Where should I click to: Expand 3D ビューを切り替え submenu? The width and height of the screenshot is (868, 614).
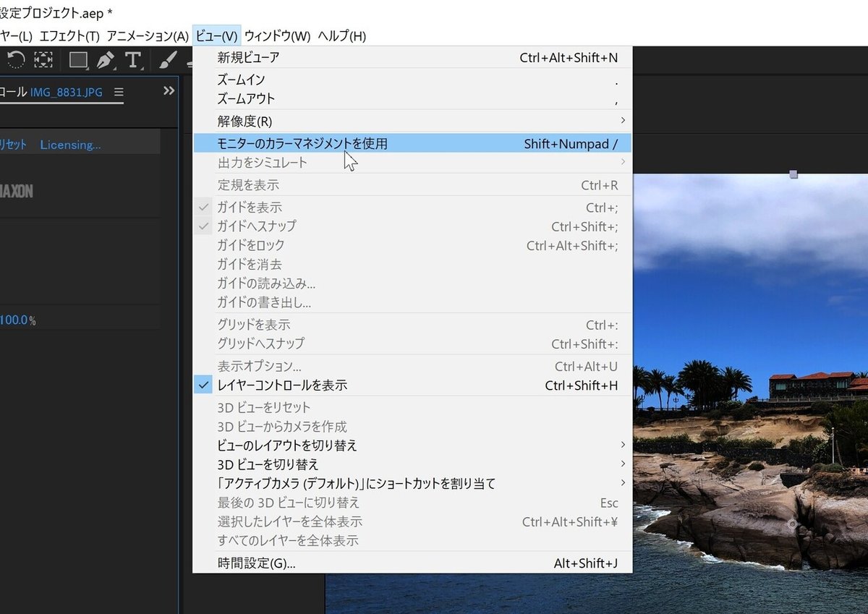[412, 464]
